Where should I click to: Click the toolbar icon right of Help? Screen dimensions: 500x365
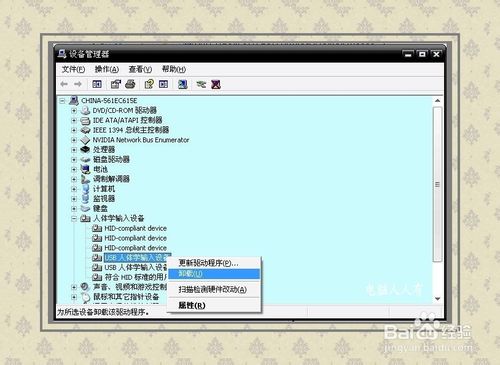pos(163,84)
